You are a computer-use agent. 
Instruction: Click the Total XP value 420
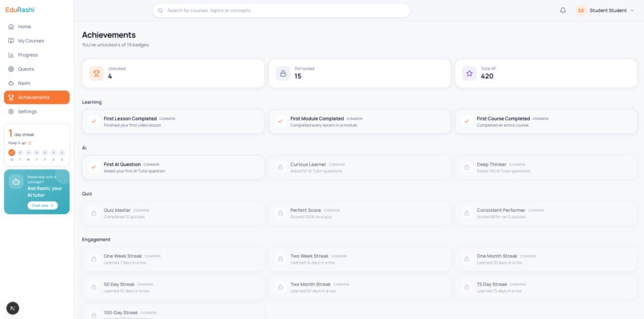(487, 76)
